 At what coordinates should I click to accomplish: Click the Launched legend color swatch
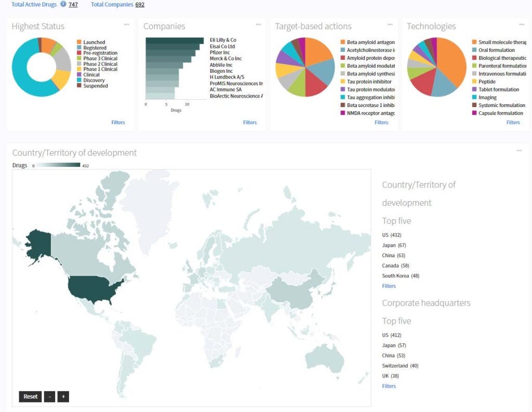click(x=79, y=42)
